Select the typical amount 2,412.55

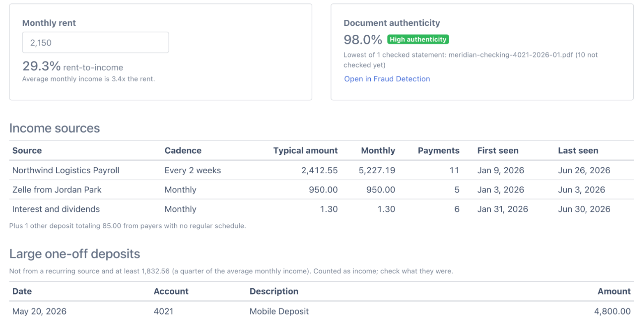(x=319, y=170)
